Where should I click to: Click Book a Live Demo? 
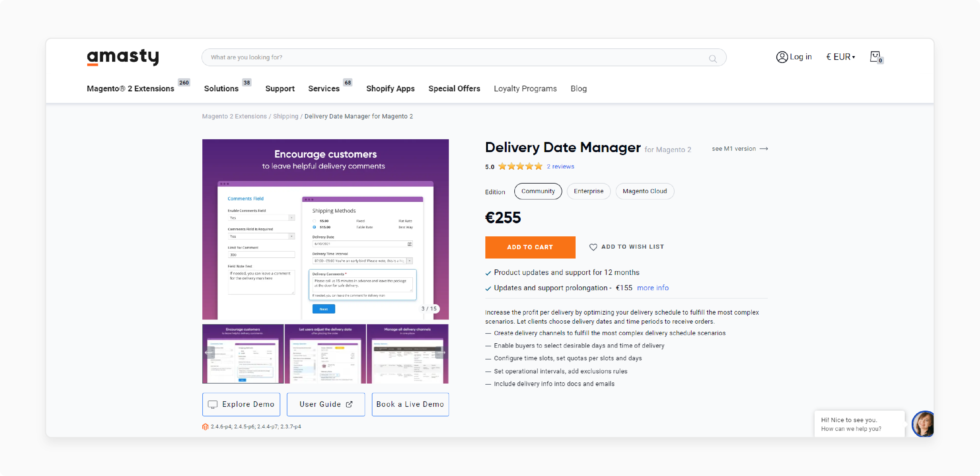410,405
